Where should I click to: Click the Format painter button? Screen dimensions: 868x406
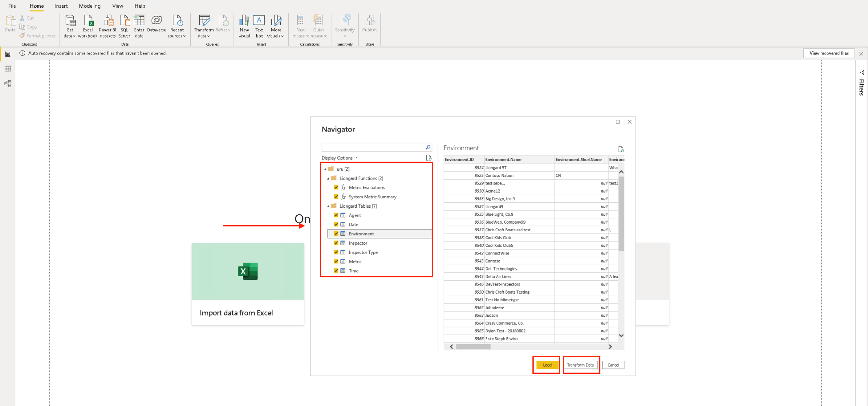coord(38,36)
